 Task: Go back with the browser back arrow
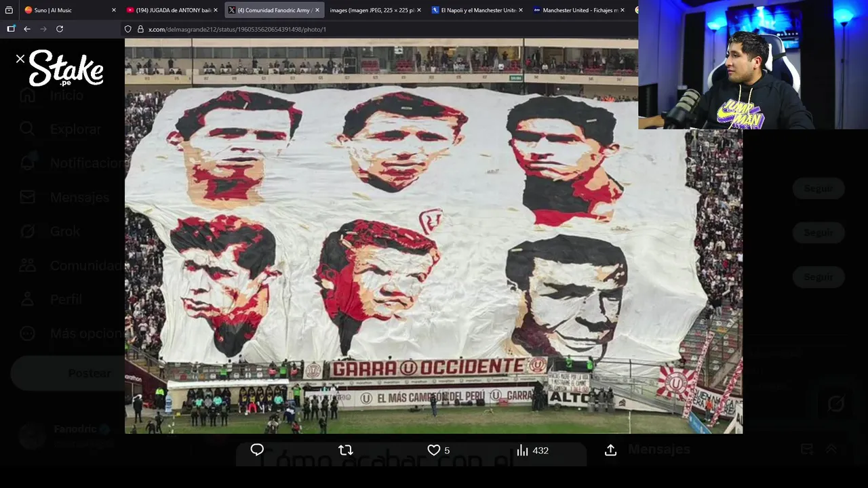27,29
